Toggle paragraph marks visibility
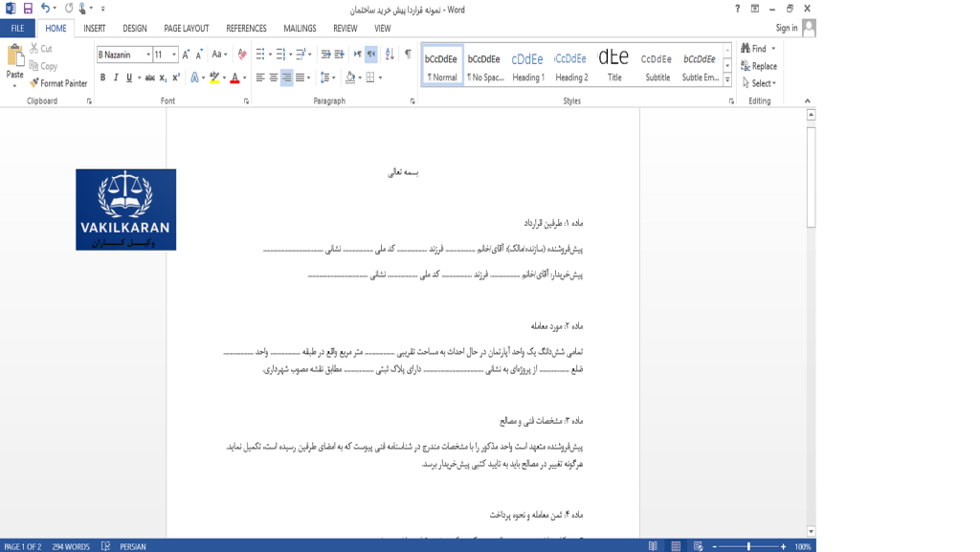This screenshot has width=980, height=552. pos(408,54)
